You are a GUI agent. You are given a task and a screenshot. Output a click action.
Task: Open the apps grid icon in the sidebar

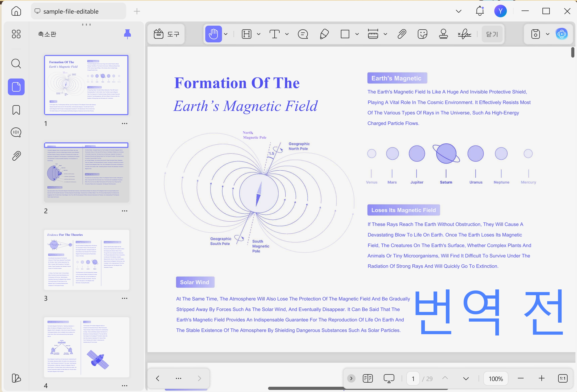point(16,34)
